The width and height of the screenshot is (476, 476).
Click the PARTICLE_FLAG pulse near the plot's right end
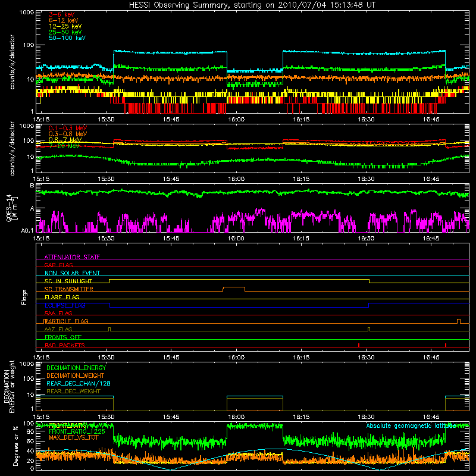click(x=458, y=321)
